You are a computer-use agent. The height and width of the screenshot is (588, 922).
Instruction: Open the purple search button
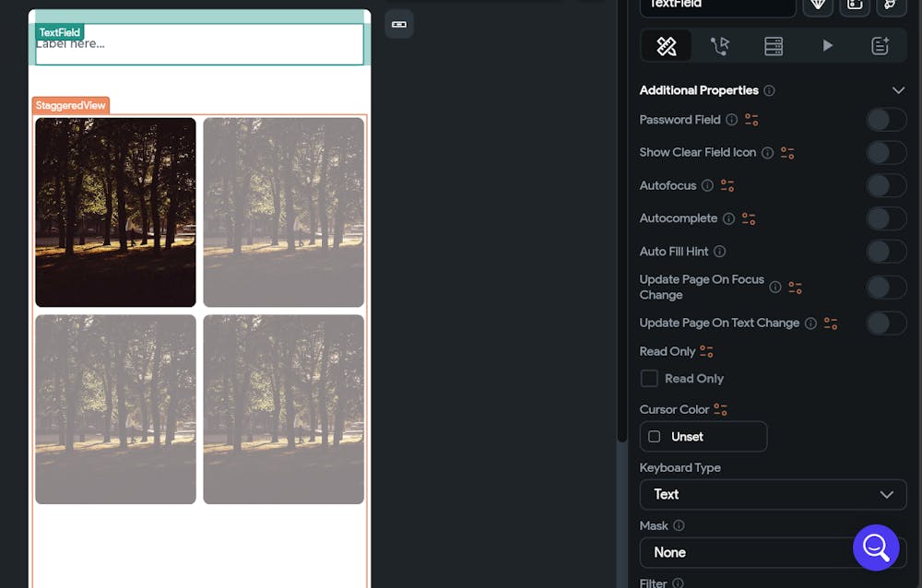point(876,547)
